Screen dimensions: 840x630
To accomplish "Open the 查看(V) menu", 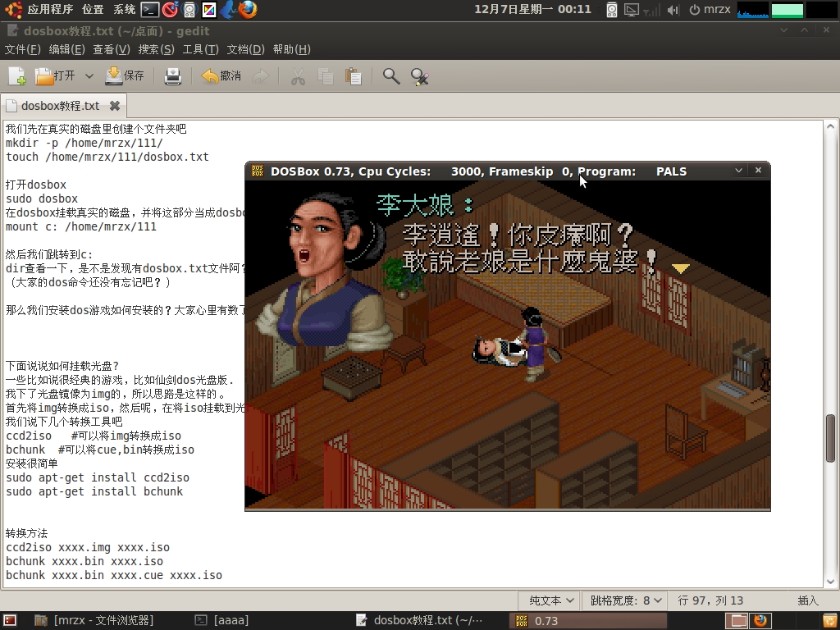I will tap(112, 49).
